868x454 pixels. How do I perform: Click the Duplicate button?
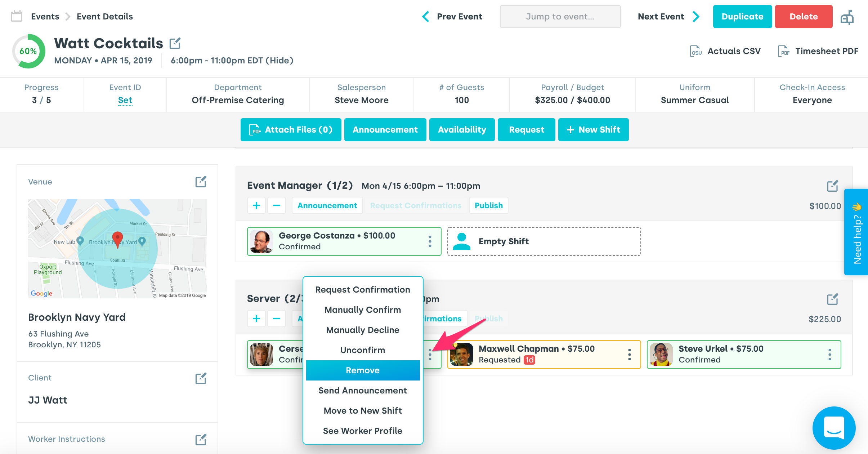tap(742, 17)
